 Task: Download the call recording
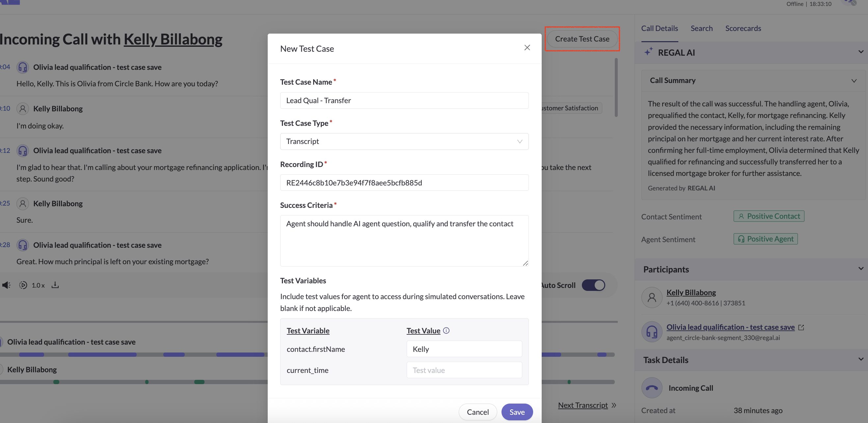[55, 285]
